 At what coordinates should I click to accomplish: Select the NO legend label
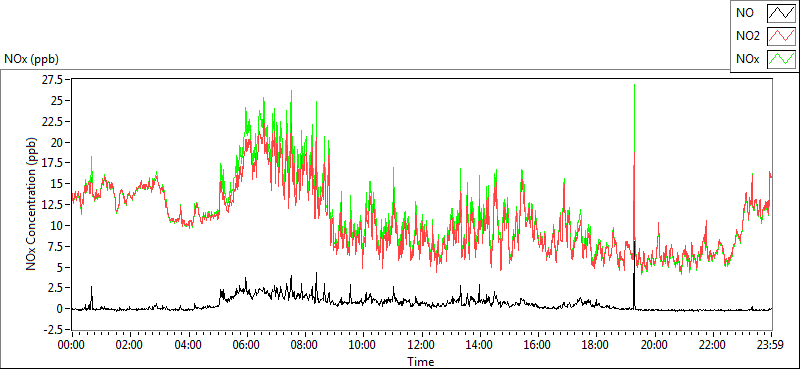[x=745, y=13]
